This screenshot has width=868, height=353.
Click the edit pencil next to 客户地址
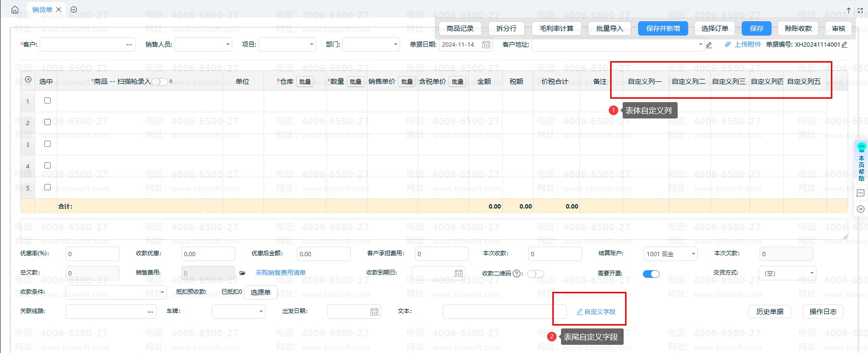point(709,45)
